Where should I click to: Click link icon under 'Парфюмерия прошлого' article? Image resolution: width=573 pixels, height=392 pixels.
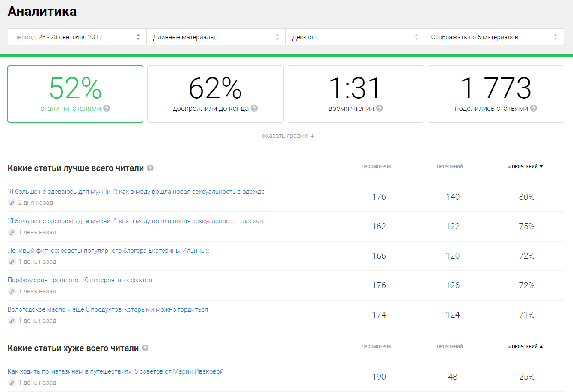click(x=12, y=292)
